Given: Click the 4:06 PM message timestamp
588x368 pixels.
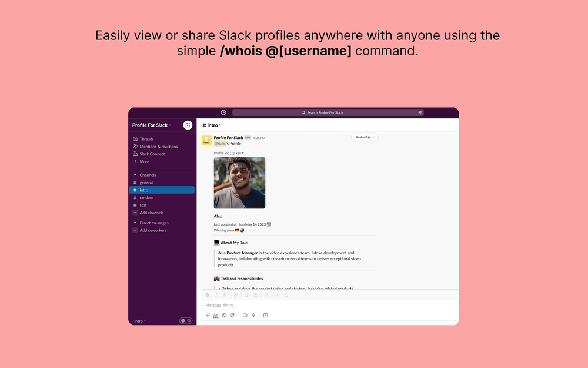Looking at the screenshot, I should click(x=259, y=138).
